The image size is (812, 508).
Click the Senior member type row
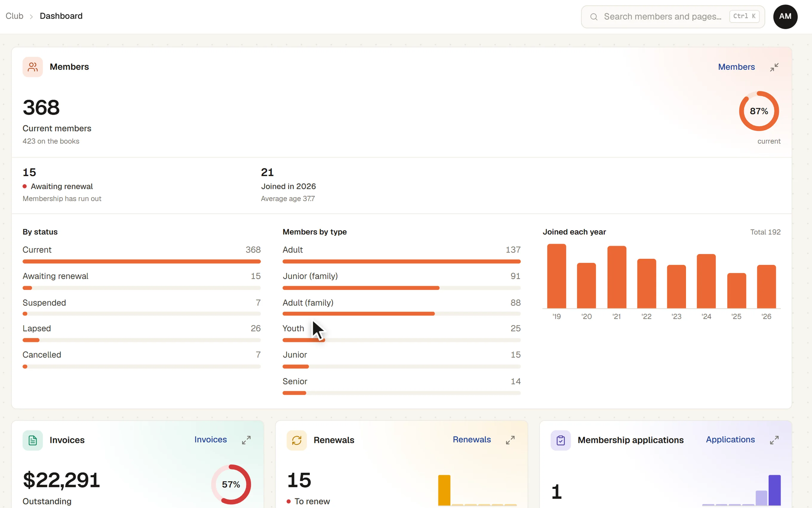tap(401, 386)
